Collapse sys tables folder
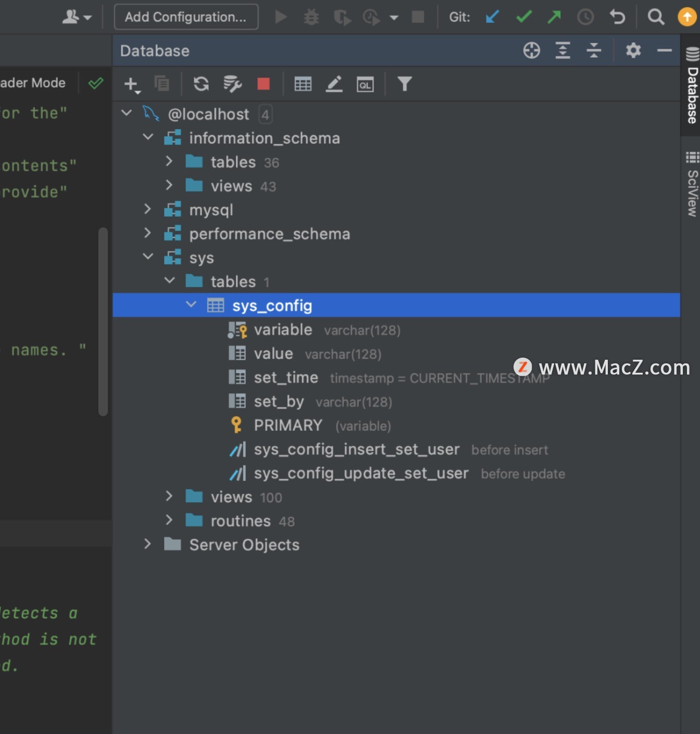700x734 pixels. pyautogui.click(x=169, y=280)
